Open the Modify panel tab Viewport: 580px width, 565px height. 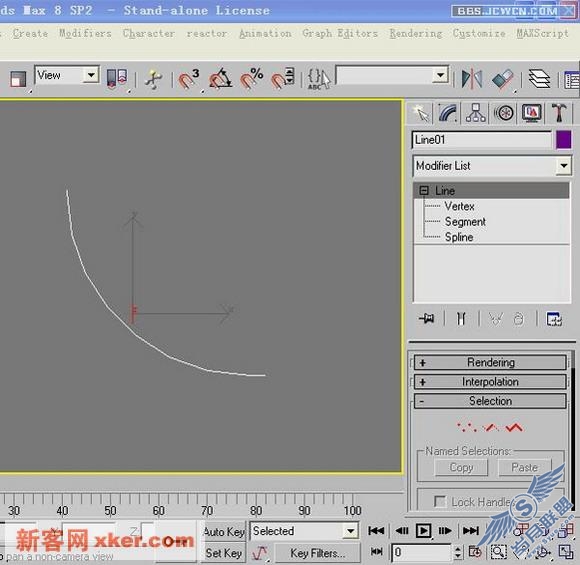448,113
